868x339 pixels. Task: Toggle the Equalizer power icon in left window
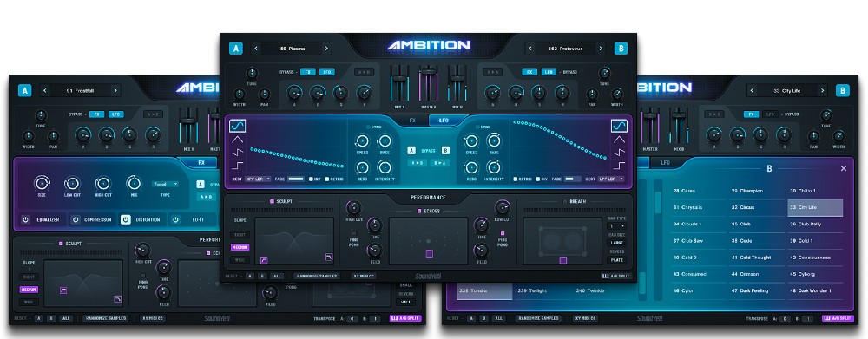point(25,219)
